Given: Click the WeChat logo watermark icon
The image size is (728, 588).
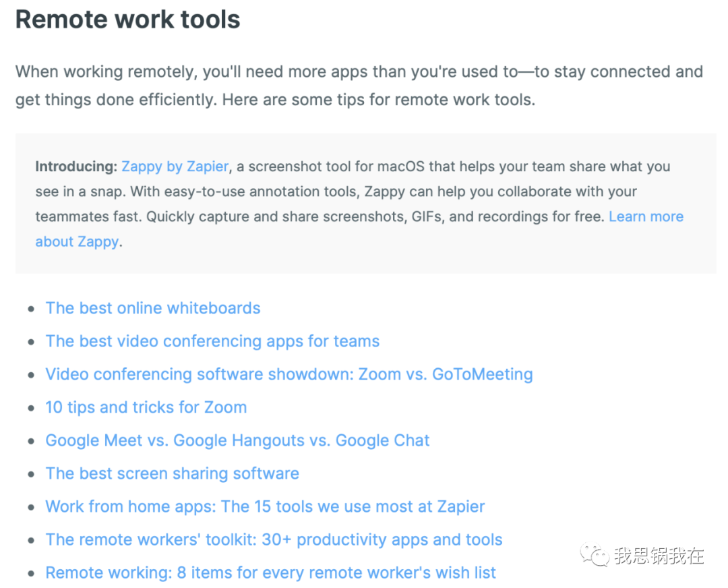Looking at the screenshot, I should (595, 555).
